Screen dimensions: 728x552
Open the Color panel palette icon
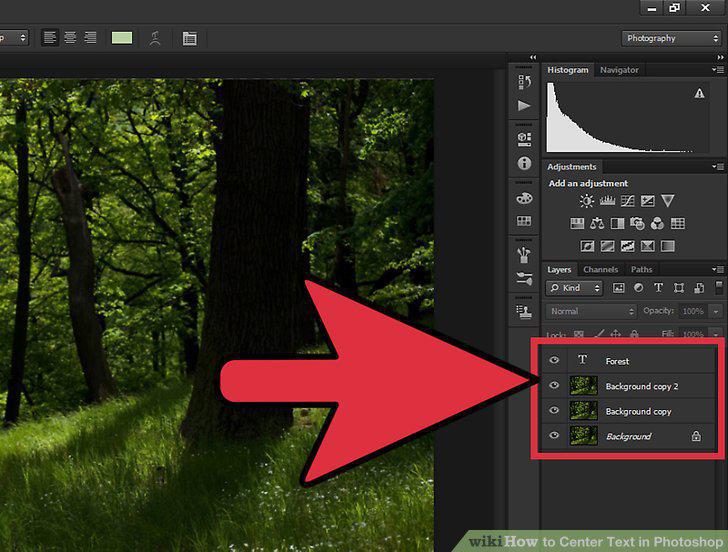[x=524, y=198]
